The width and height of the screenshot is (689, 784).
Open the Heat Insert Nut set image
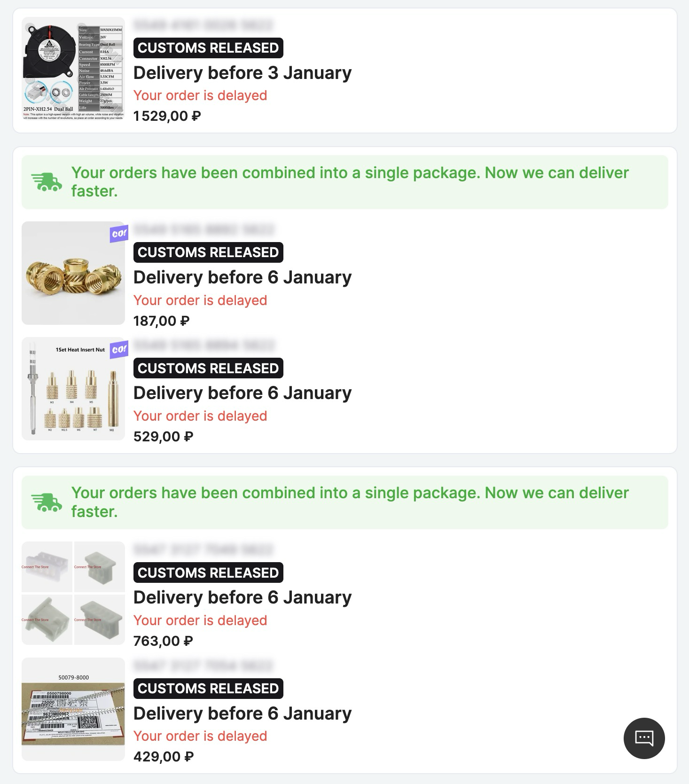pyautogui.click(x=73, y=389)
